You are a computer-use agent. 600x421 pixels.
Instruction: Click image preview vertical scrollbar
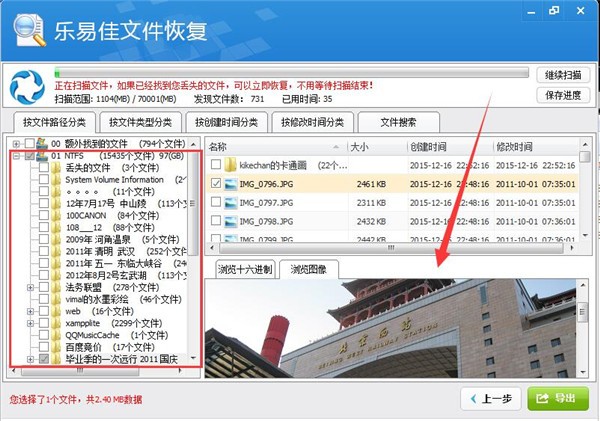pyautogui.click(x=582, y=328)
